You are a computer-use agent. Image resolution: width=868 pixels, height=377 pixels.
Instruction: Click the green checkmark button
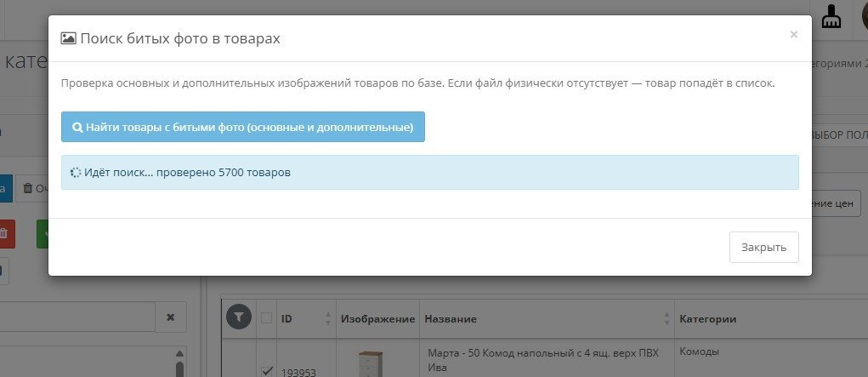point(43,233)
